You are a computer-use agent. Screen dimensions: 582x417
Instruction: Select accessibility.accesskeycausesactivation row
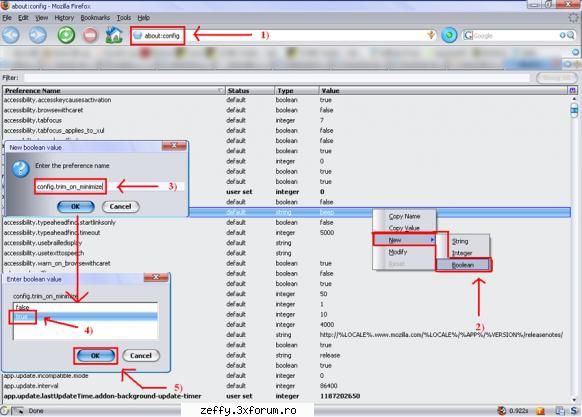(x=286, y=100)
